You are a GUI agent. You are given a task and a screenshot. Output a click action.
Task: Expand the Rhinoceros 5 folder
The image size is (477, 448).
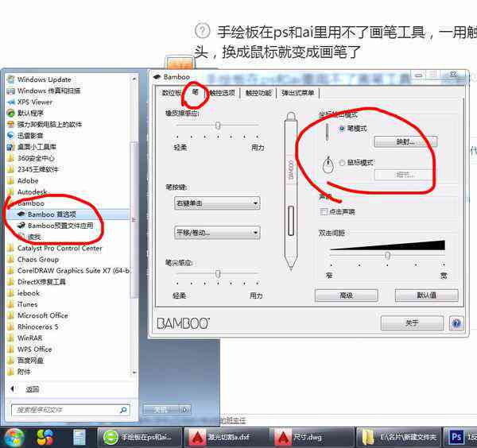(33, 326)
